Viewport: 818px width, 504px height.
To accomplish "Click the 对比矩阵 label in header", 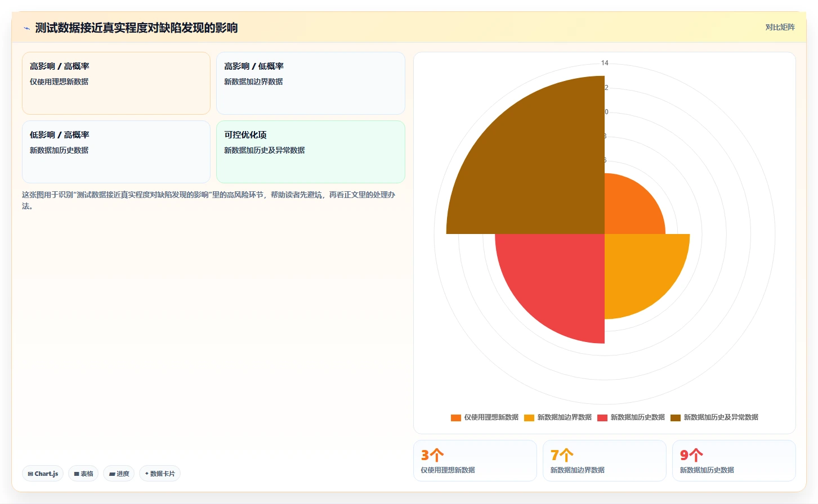I will tap(780, 27).
